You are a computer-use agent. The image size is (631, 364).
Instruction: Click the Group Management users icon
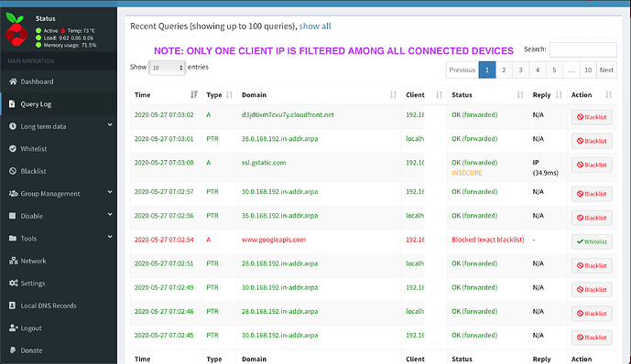pos(14,194)
